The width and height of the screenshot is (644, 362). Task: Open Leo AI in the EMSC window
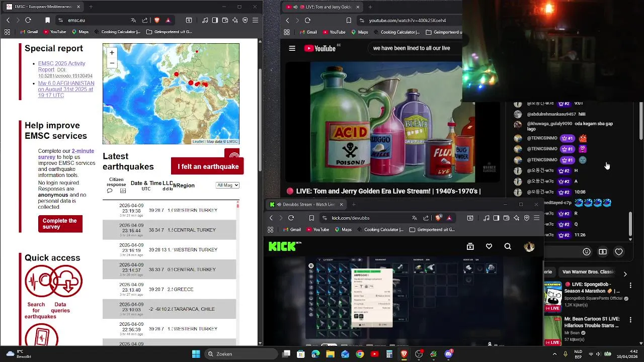coord(235,20)
